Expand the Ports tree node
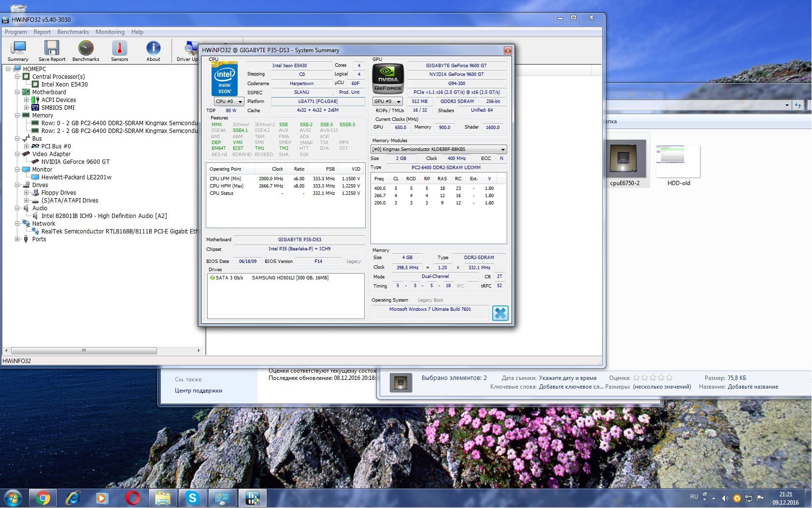The height and width of the screenshot is (508, 812). coord(17,239)
